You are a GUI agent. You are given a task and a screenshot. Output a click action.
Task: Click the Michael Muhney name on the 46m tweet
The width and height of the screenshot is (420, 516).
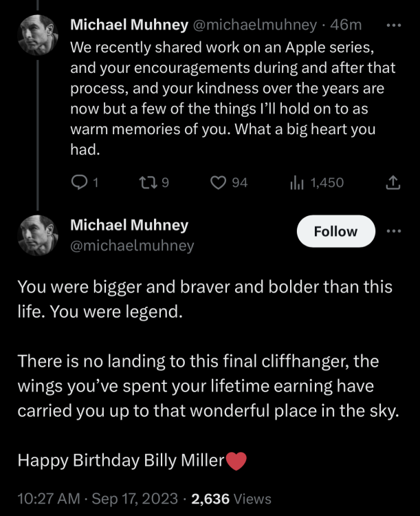[x=129, y=25]
